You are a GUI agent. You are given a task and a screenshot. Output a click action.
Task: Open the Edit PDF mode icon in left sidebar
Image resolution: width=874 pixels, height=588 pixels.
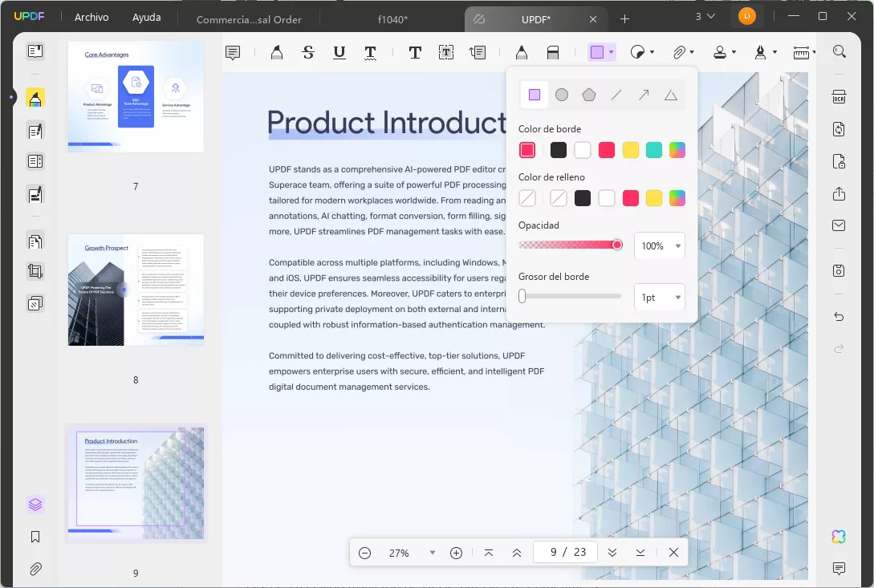pyautogui.click(x=35, y=132)
